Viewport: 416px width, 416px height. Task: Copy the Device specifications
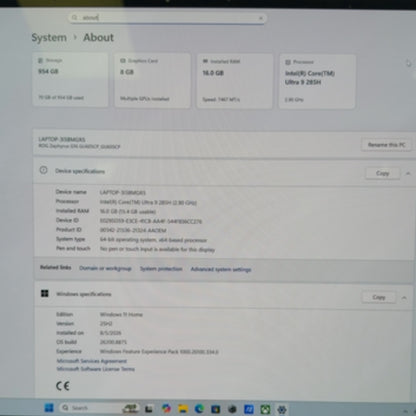pos(383,173)
